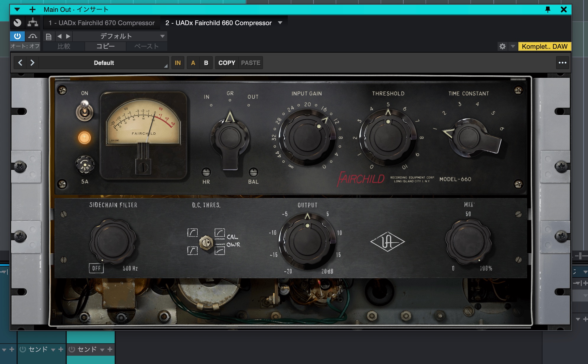Switch to preset slot B

(x=206, y=63)
